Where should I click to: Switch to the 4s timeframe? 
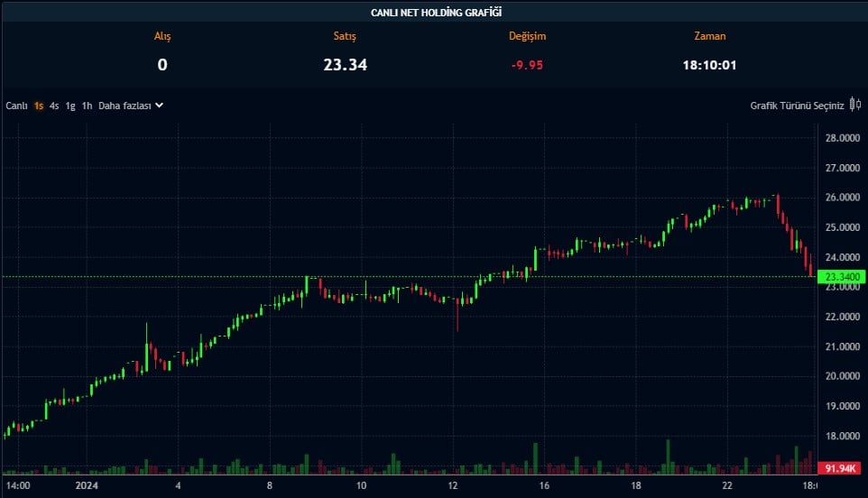pos(54,106)
